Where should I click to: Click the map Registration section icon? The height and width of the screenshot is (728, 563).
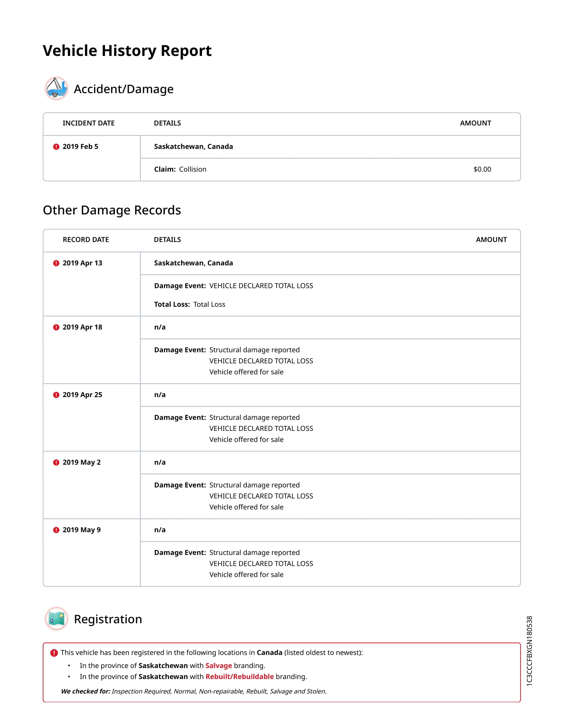pos(56,619)
